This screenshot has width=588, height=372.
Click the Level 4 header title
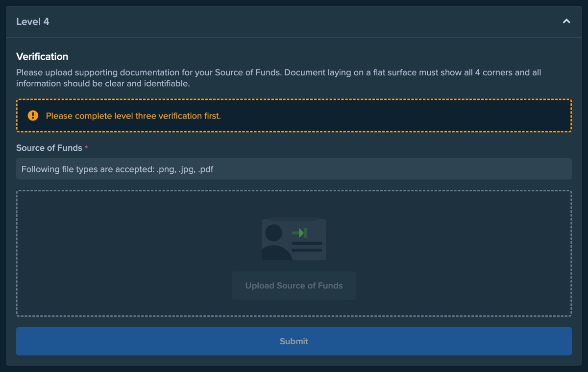coord(33,22)
